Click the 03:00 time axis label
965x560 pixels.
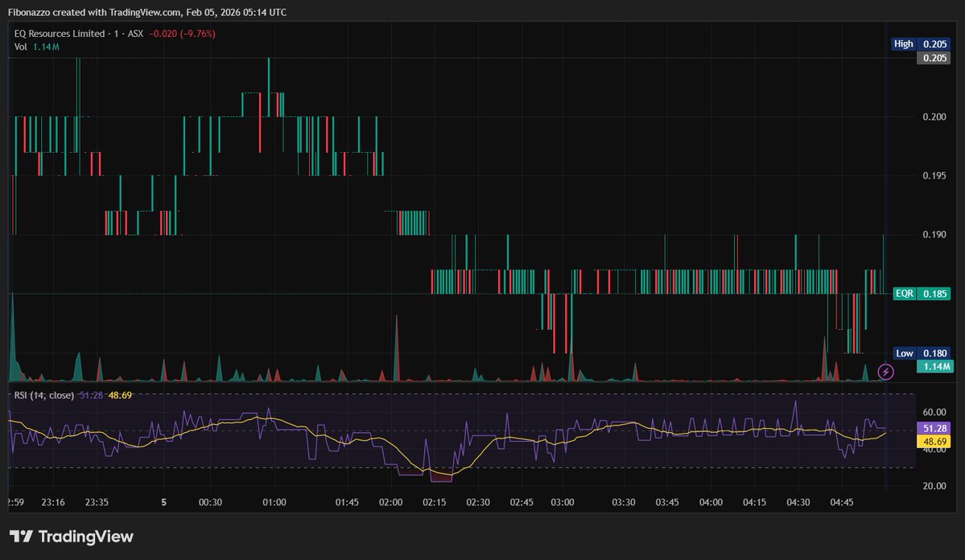(562, 502)
